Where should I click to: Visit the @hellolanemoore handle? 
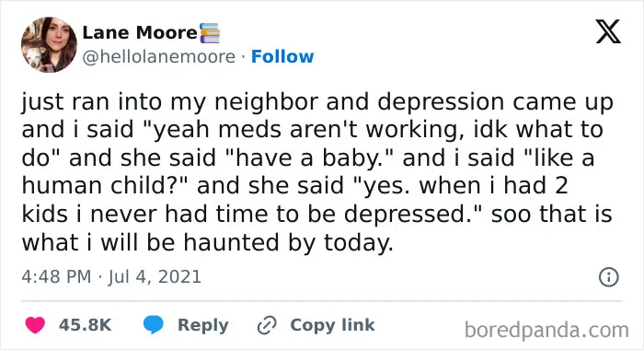[159, 57]
